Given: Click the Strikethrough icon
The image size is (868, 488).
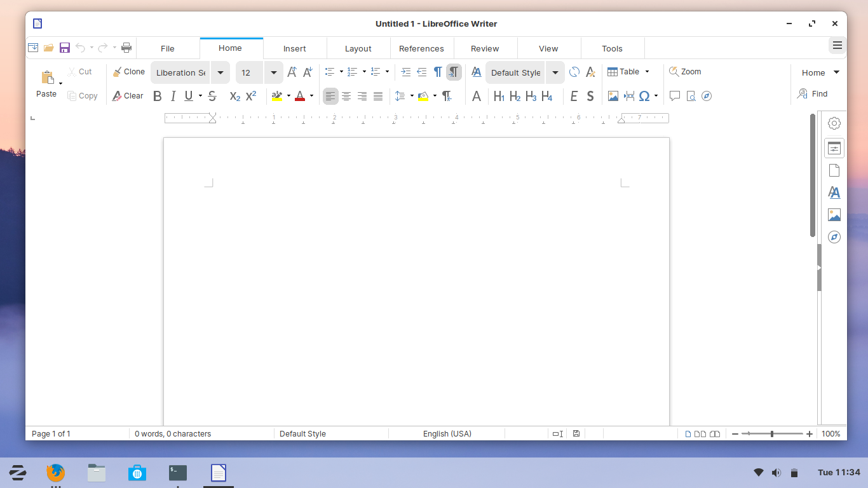Looking at the screenshot, I should 212,96.
